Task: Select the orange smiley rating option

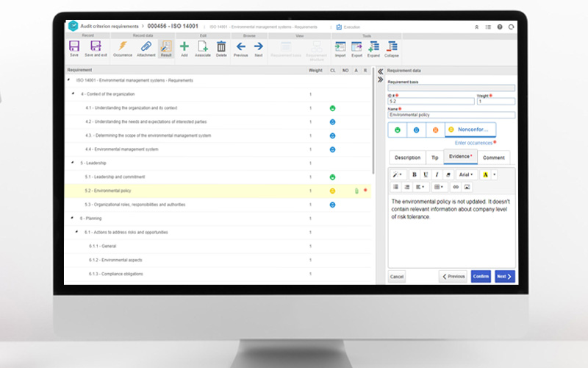Action: click(x=435, y=130)
